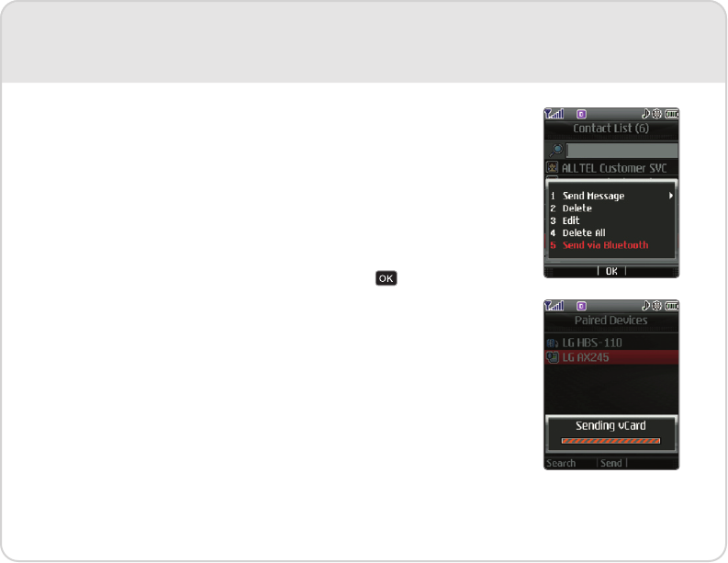Click Search softkey
This screenshot has width=728, height=563.
point(561,463)
